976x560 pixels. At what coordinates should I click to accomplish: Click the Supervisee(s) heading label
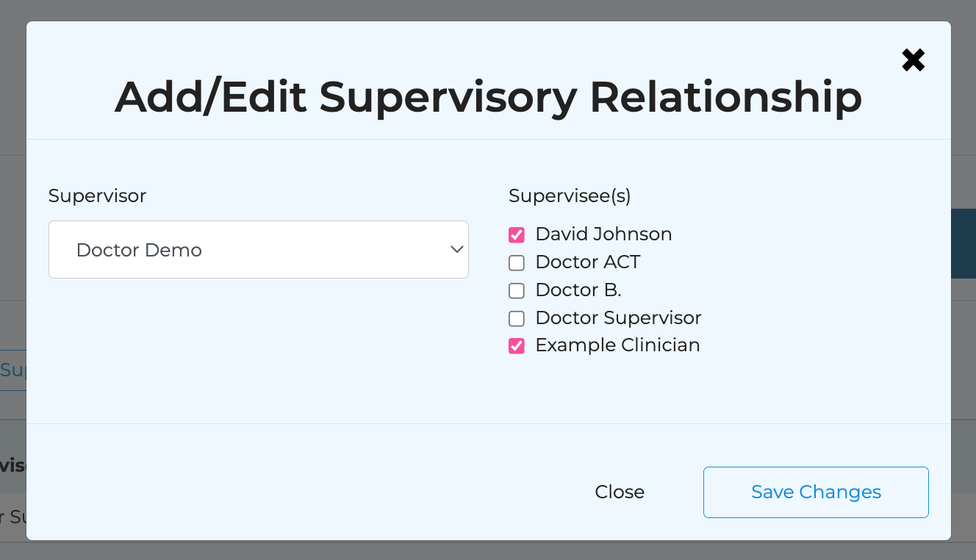[x=570, y=196]
